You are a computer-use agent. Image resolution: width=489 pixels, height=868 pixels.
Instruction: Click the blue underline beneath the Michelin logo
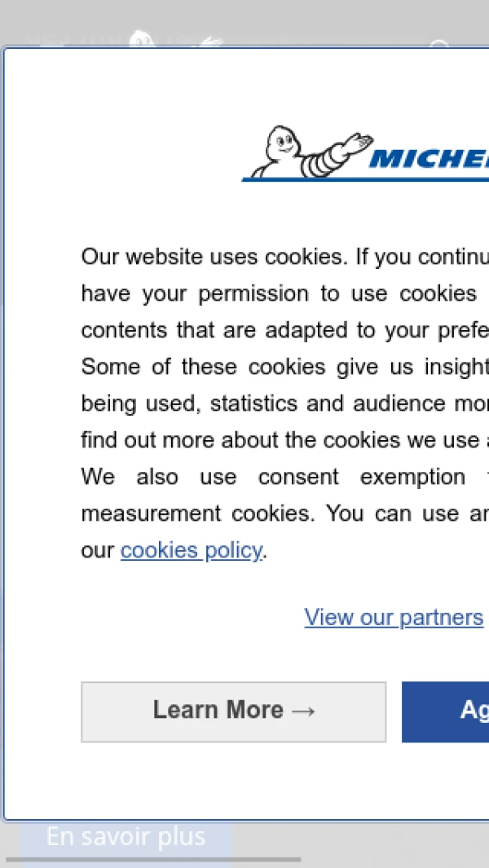365,179
